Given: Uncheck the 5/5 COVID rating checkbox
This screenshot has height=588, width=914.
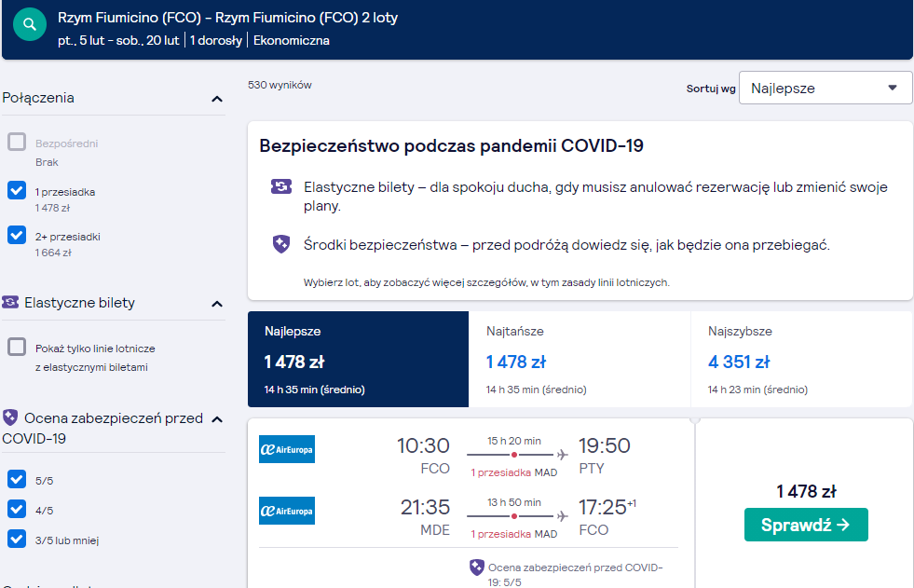Looking at the screenshot, I should (x=17, y=479).
